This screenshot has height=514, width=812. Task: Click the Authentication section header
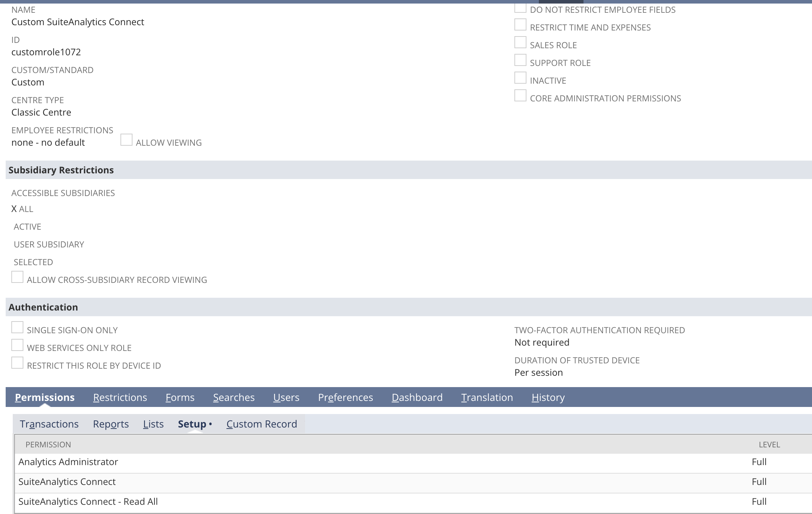pos(409,307)
